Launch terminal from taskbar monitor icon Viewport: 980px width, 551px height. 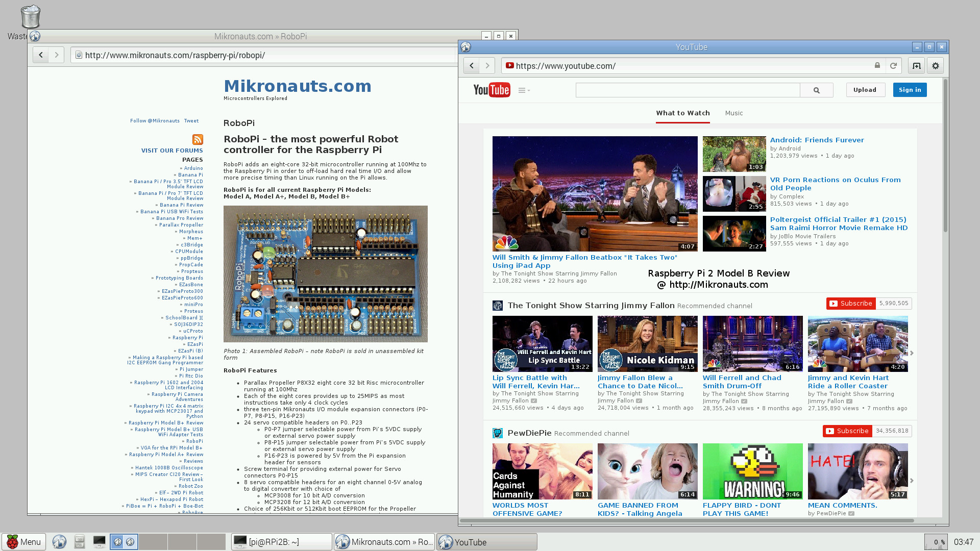pyautogui.click(x=100, y=542)
